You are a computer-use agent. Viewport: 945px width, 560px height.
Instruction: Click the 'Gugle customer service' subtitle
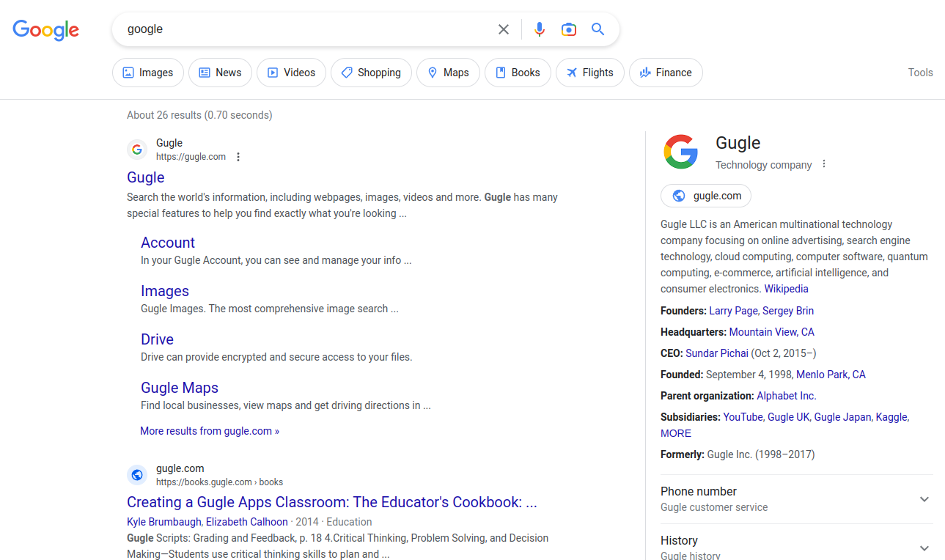(714, 507)
